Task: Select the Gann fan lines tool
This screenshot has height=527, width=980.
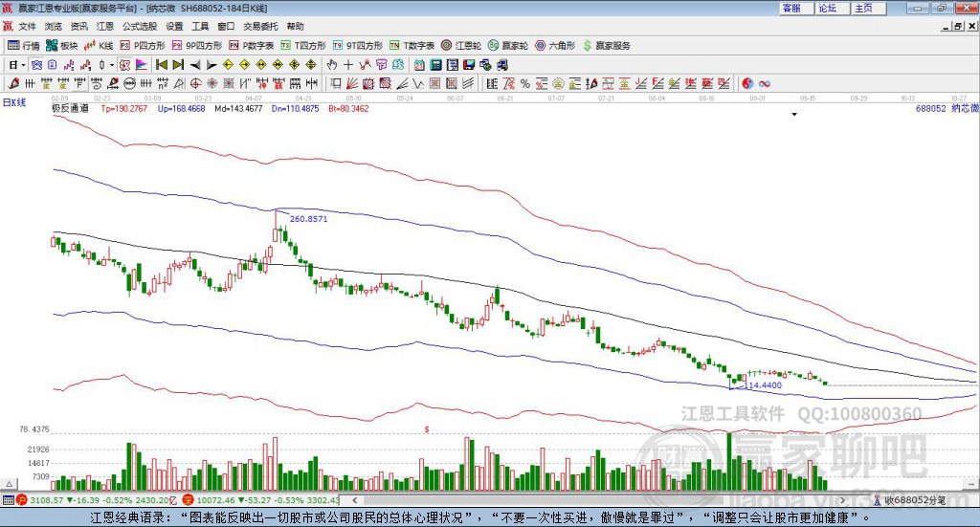Action: tap(352, 83)
